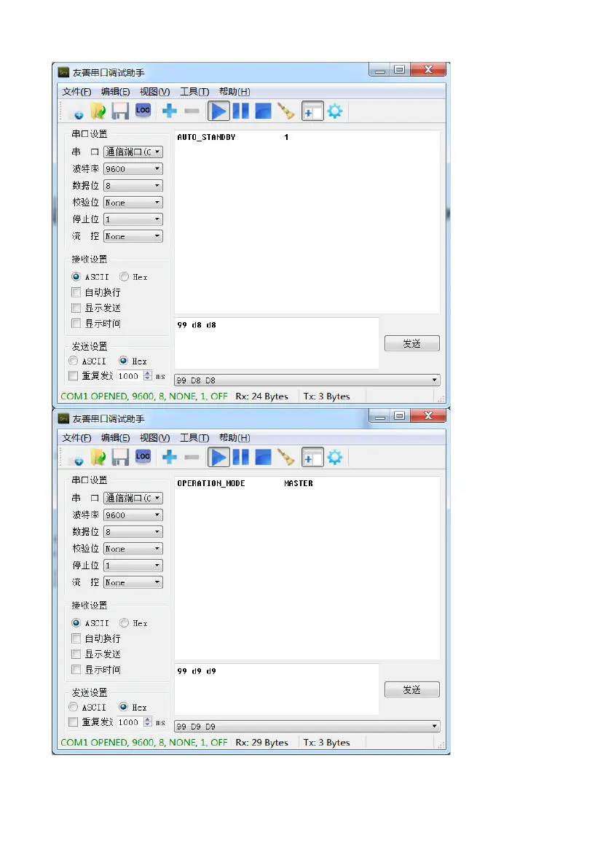
Task: Toggle the LOG icon in the OPERATION_MODE window
Action: pos(143,456)
